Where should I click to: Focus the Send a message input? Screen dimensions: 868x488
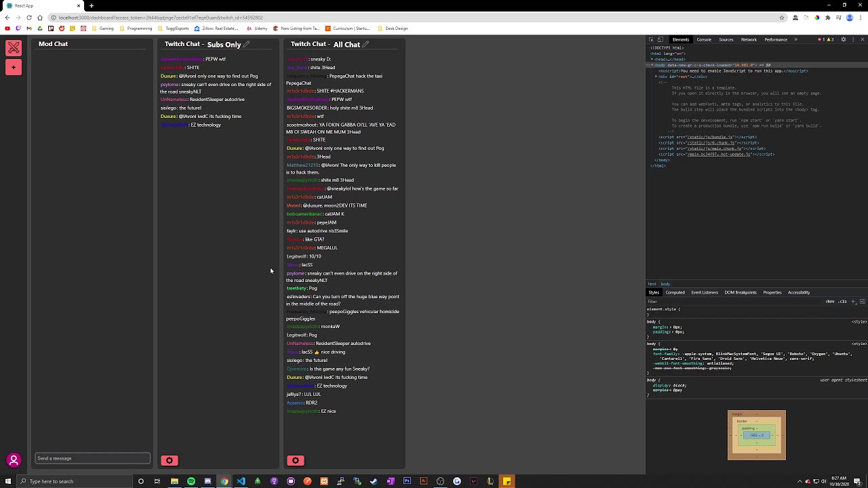[92, 459]
